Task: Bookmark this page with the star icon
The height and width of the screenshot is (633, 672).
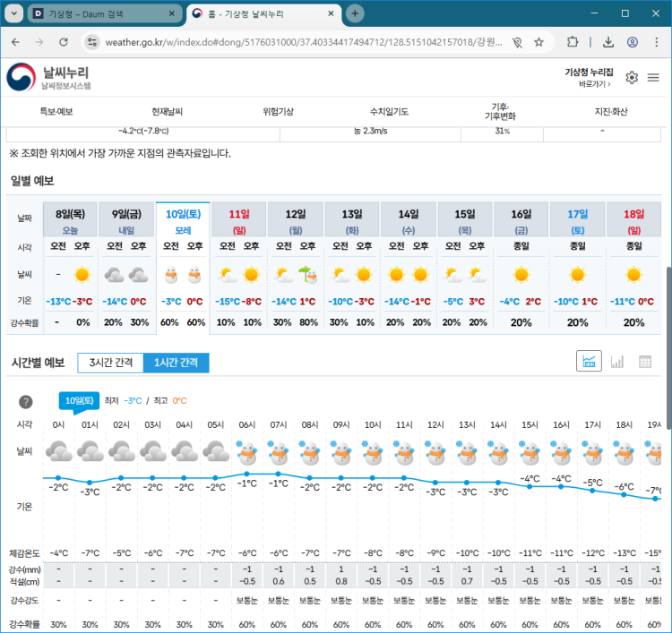Action: tap(539, 42)
